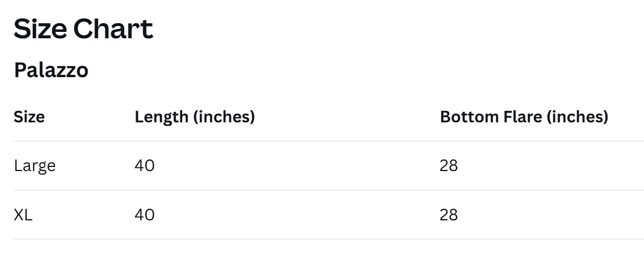Click the XL row length value 40
This screenshot has width=644, height=265.
pyautogui.click(x=144, y=215)
